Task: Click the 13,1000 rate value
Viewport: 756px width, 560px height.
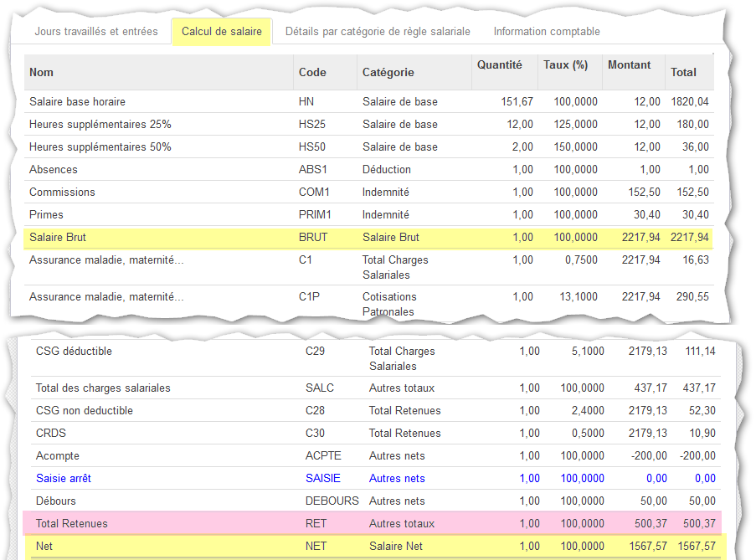Action: [579, 297]
